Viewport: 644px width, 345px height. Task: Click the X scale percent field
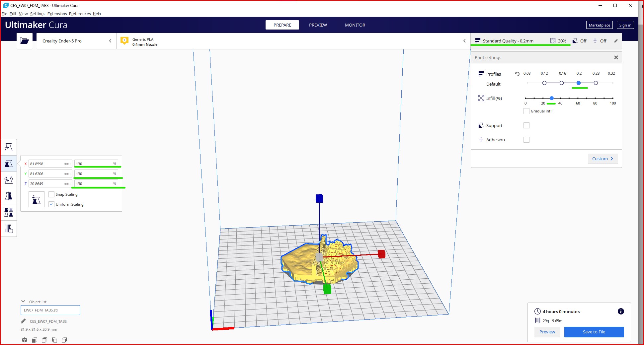pos(96,164)
